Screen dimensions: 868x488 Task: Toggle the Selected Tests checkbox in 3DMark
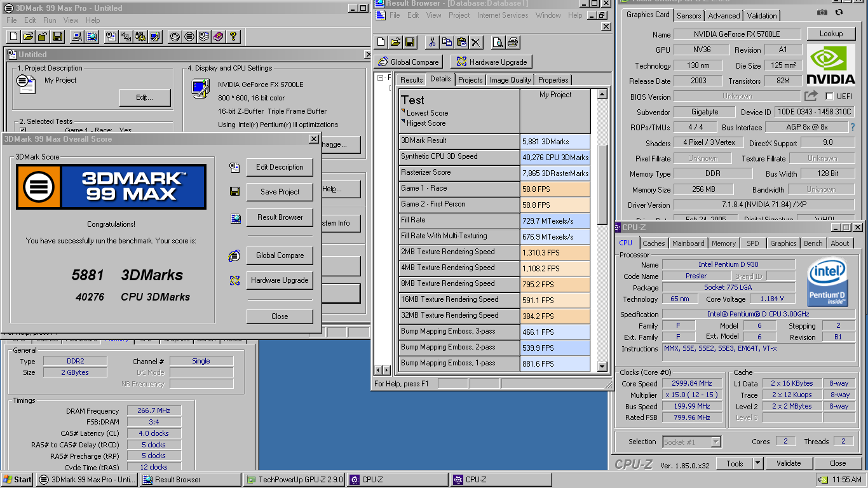pos(23,130)
